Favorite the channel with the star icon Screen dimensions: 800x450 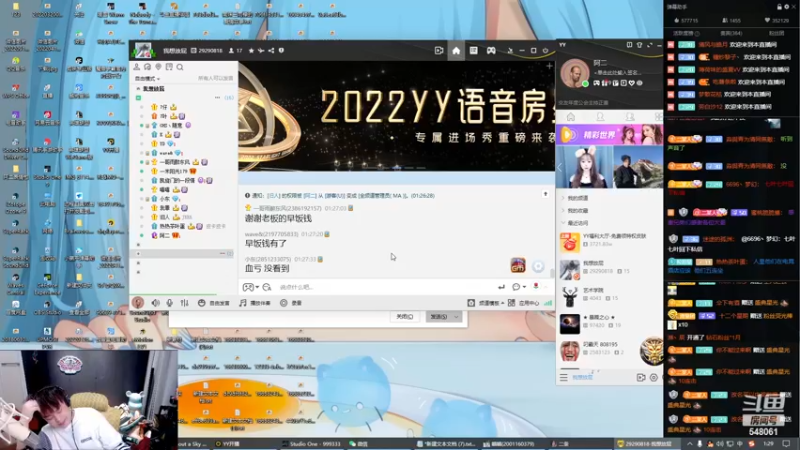(251, 51)
